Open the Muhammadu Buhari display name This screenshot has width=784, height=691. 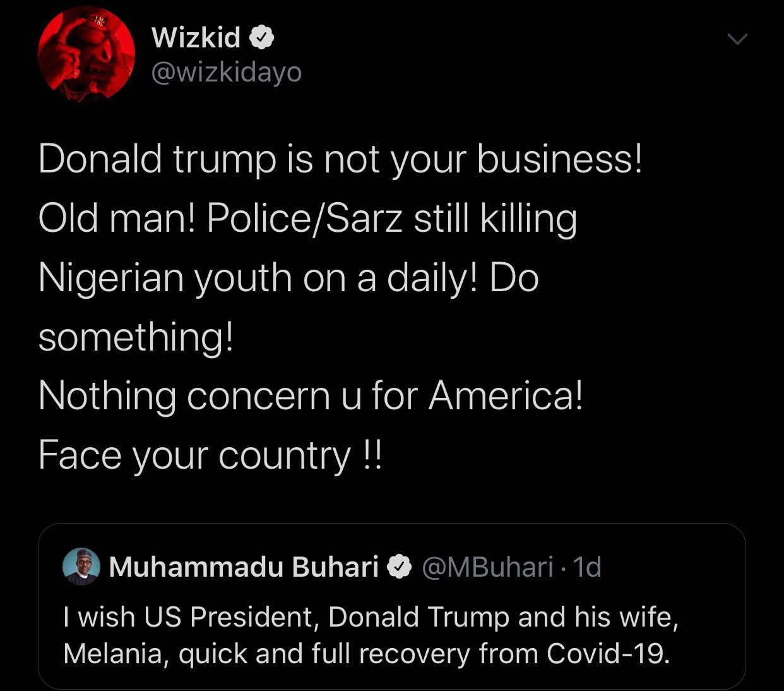pyautogui.click(x=244, y=567)
